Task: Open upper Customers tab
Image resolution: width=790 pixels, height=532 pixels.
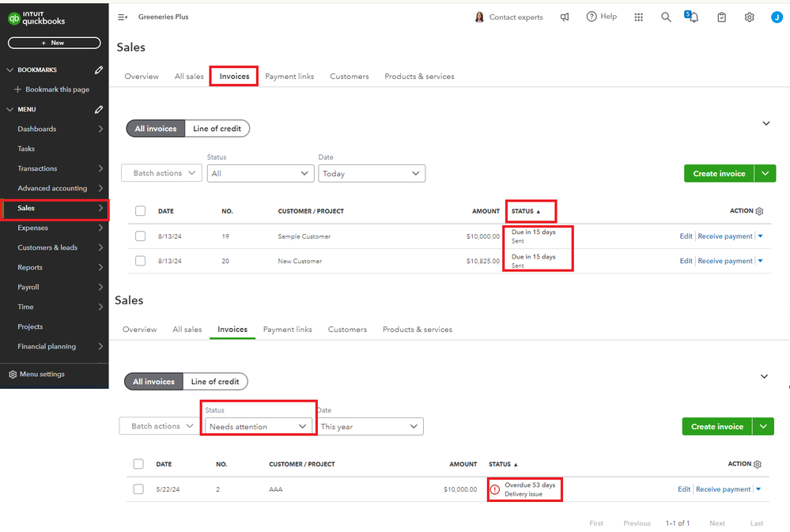Action: [x=350, y=76]
